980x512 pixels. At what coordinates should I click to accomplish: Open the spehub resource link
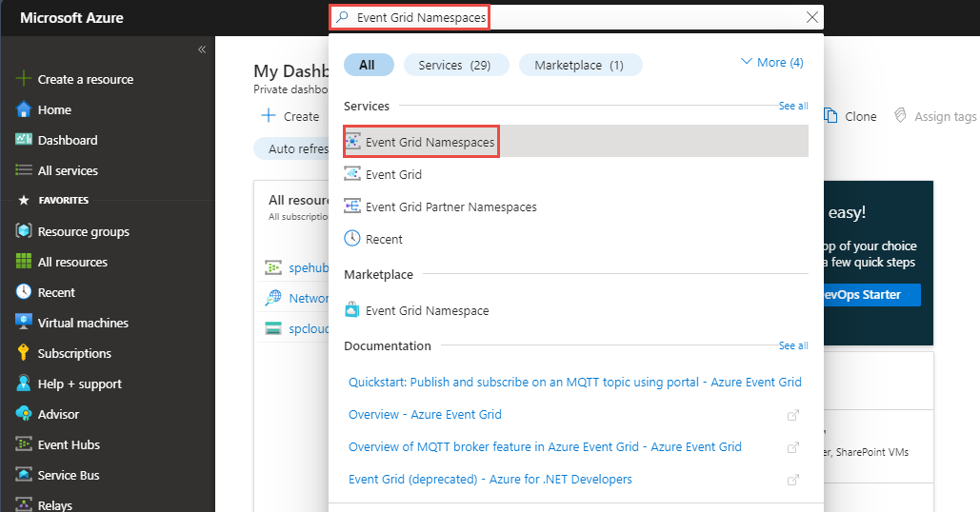[x=309, y=267]
